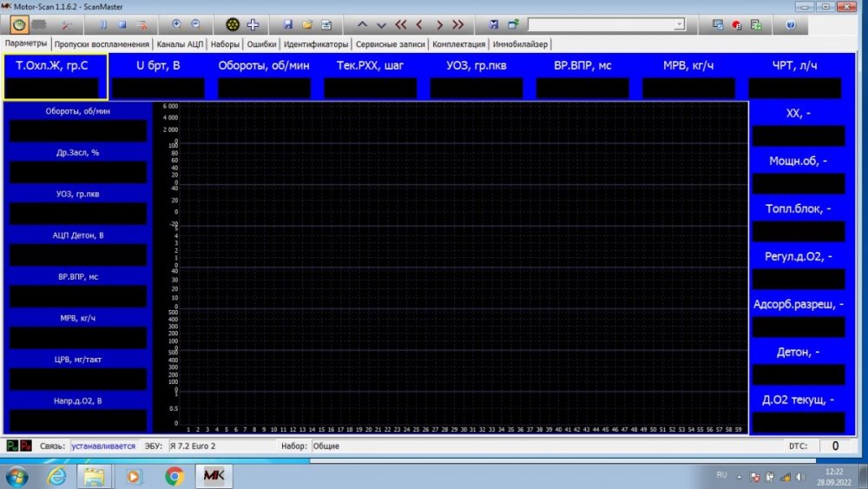Screen dimensions: 868x489
Task: Click the zoom out magnifier icon
Action: pos(195,25)
